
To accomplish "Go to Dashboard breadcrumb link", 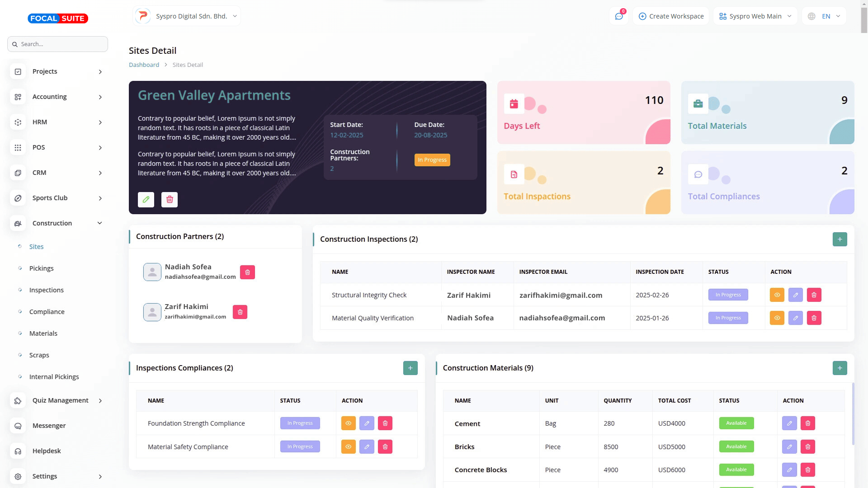I will [144, 65].
